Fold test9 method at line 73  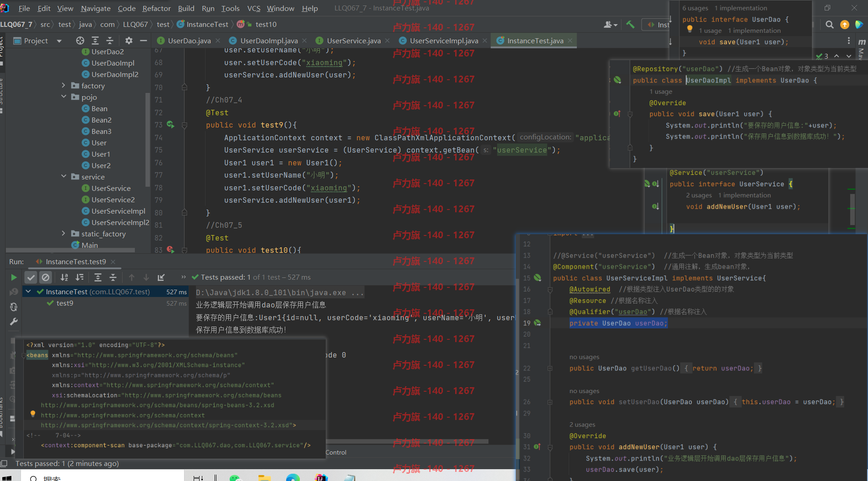click(185, 125)
